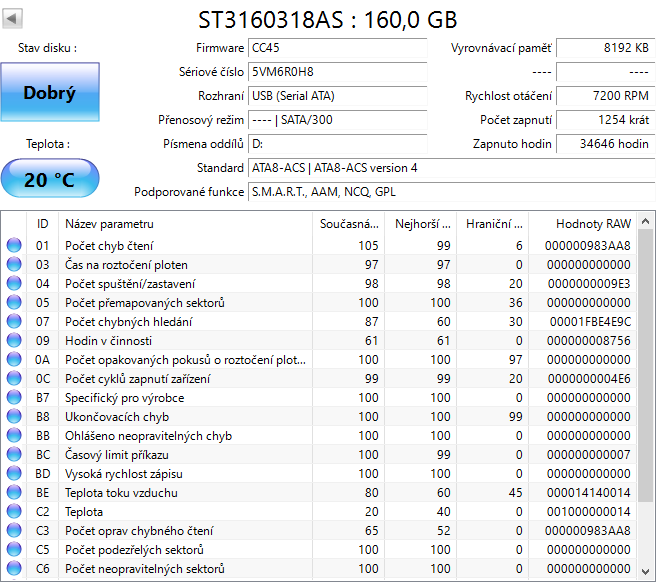Click the status circle for row BE
The image size is (662, 585).
[14, 492]
